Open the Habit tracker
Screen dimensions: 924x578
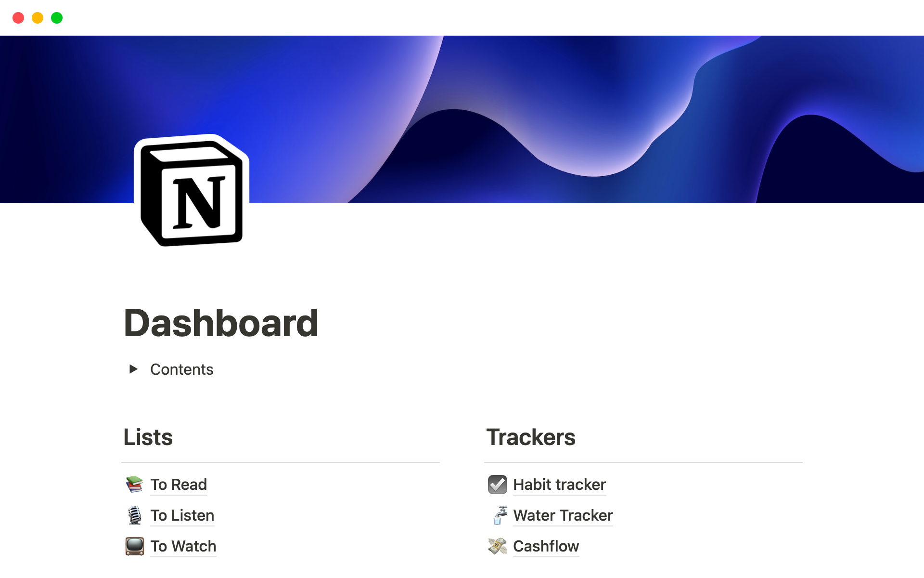pyautogui.click(x=558, y=484)
